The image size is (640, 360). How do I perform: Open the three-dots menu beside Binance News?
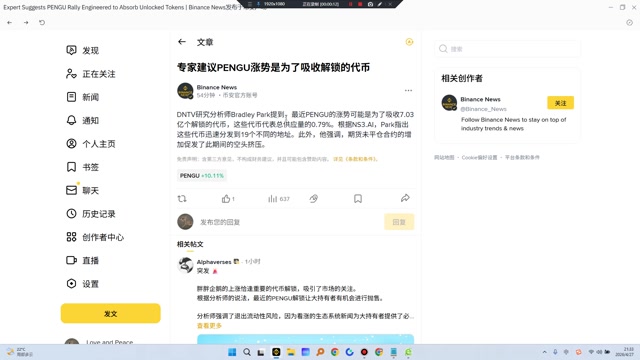pos(408,90)
